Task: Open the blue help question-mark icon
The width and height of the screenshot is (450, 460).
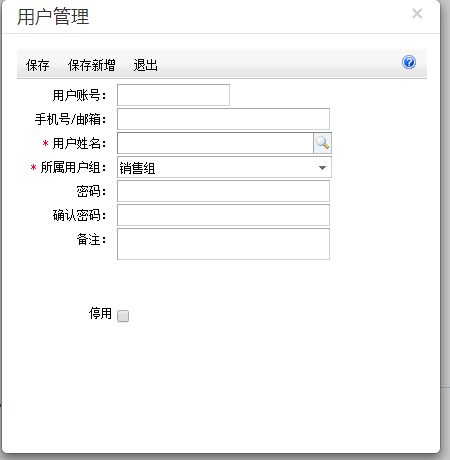Action: click(x=409, y=62)
